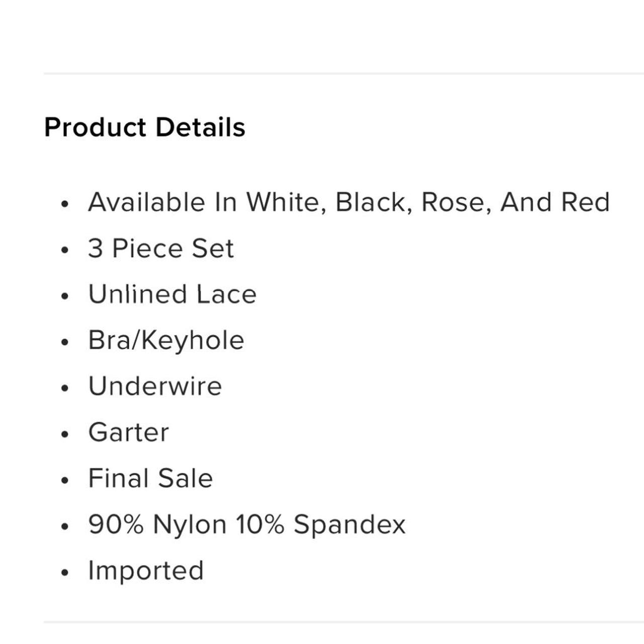Select the "Unlined Lace" text

point(172,294)
